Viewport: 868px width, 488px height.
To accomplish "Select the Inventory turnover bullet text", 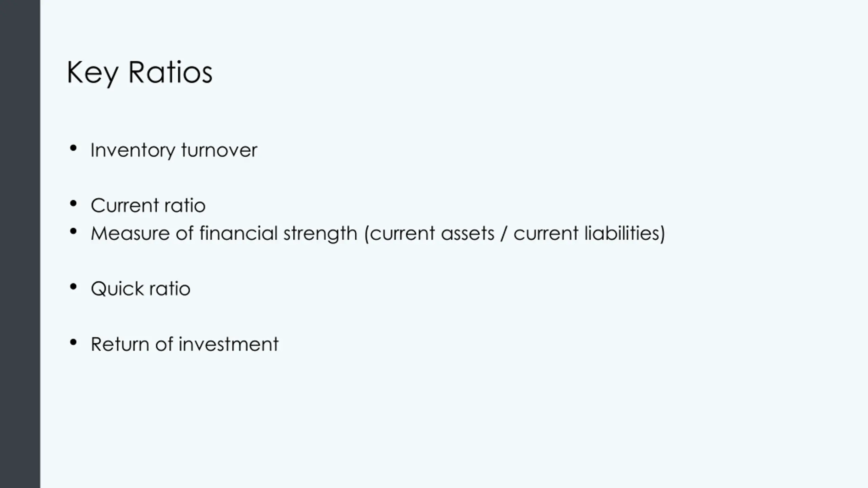I will 174,150.
